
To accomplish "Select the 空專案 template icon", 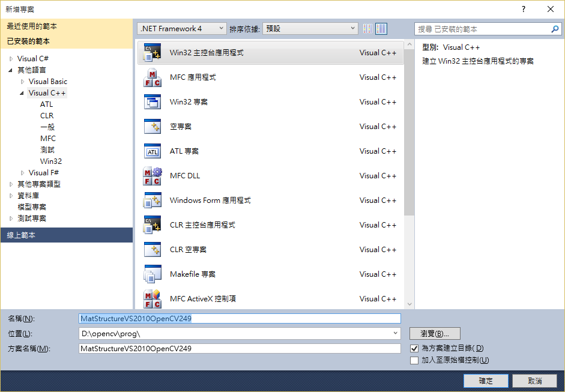I will 153,127.
